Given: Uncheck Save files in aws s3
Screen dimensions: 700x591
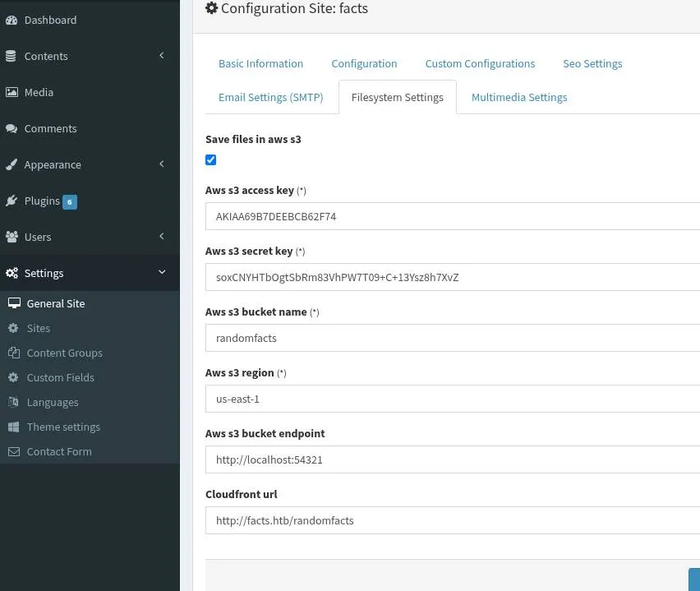Looking at the screenshot, I should pos(211,160).
